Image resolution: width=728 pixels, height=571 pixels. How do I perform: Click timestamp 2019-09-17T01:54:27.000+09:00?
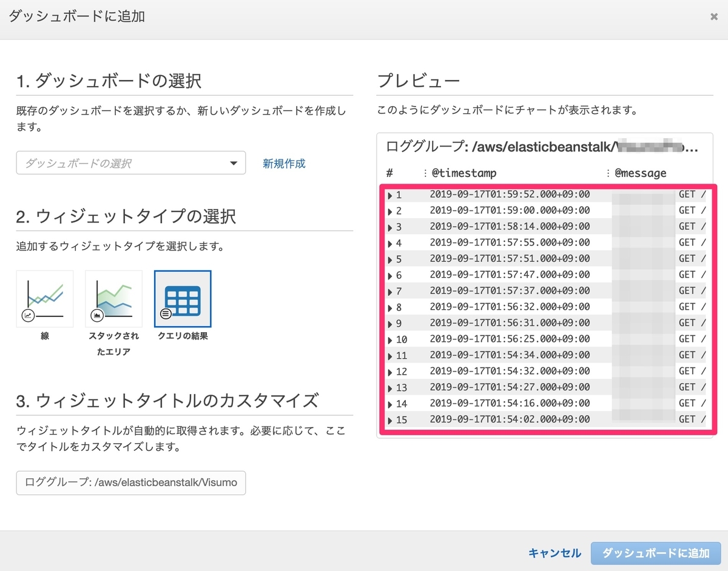(510, 387)
